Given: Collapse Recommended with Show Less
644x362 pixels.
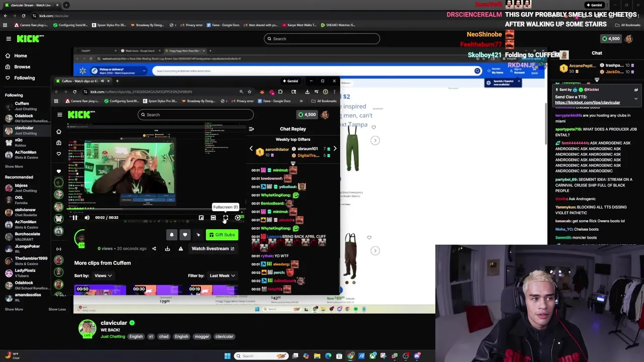Looking at the screenshot, I should (x=57, y=309).
